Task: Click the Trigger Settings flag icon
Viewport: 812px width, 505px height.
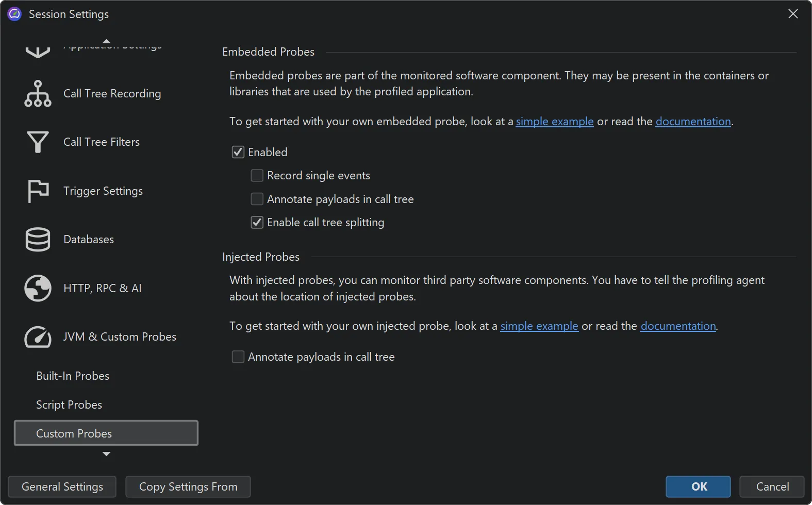Action: click(38, 191)
